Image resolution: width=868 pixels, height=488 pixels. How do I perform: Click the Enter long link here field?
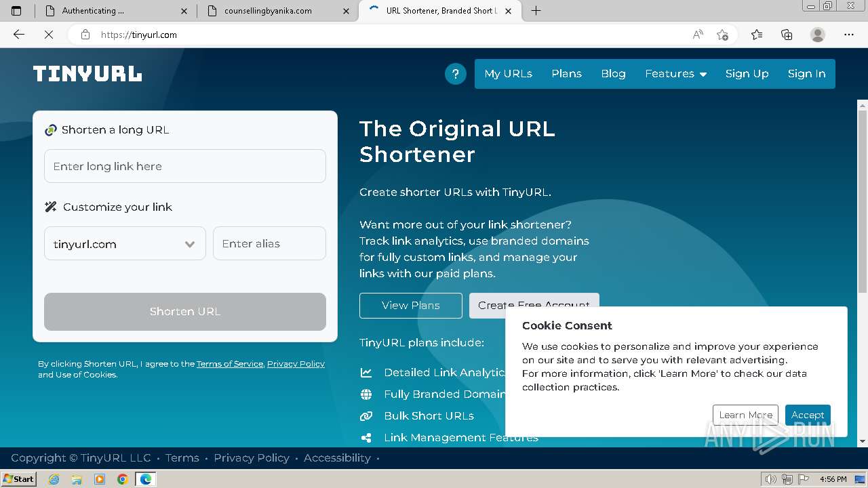(x=185, y=166)
